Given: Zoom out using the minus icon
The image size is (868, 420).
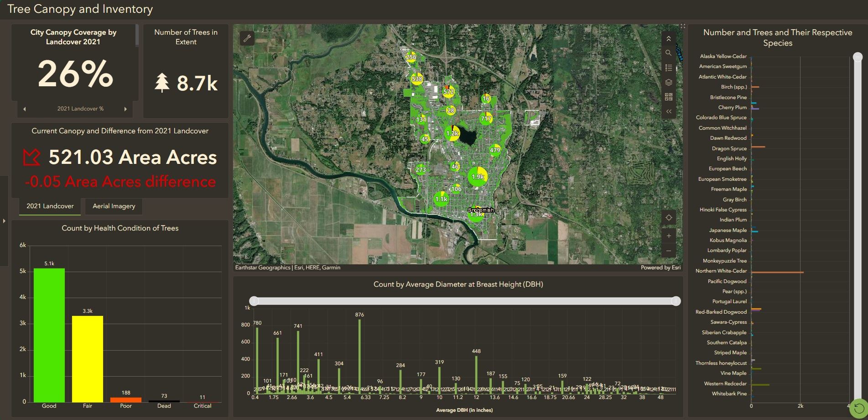Looking at the screenshot, I should coord(669,250).
